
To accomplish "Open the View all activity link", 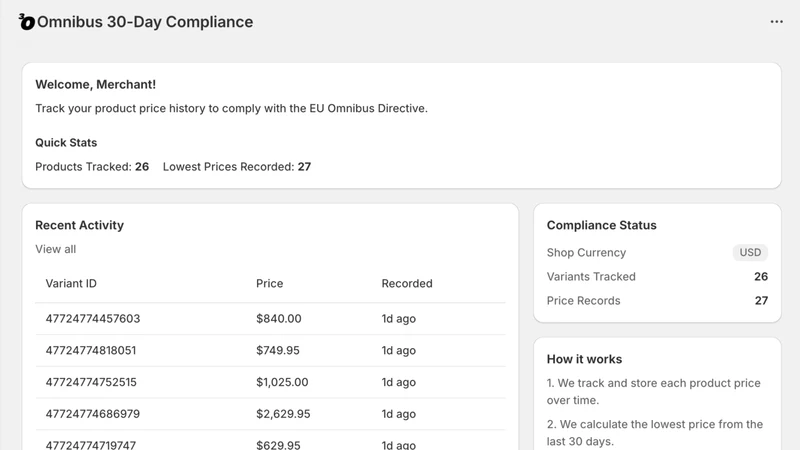I will click(56, 249).
